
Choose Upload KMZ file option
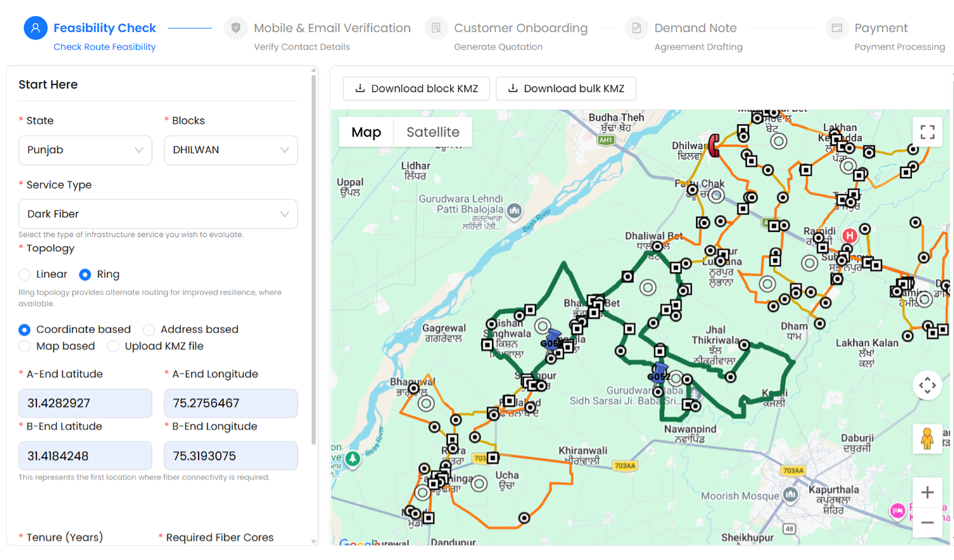pos(113,346)
